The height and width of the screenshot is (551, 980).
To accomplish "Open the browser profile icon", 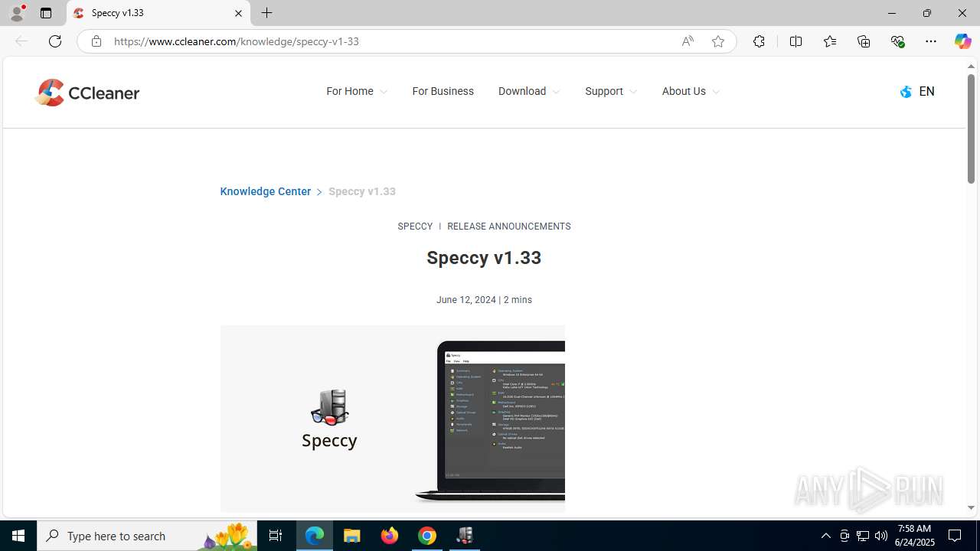I will 17,13.
